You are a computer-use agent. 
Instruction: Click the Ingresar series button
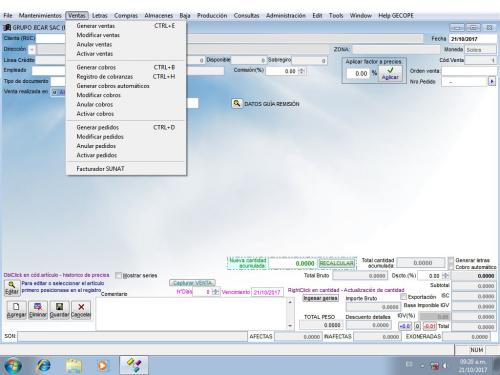(x=320, y=298)
